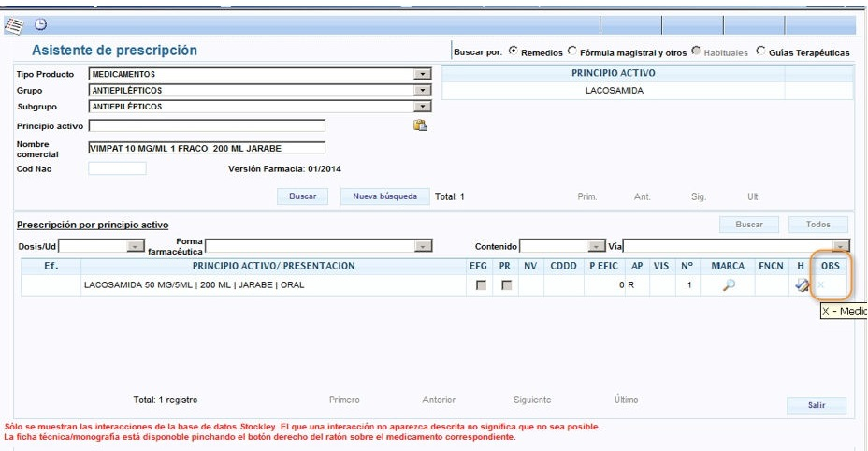Expand the Tipo Producto dropdown
868x451 pixels.
pyautogui.click(x=423, y=74)
